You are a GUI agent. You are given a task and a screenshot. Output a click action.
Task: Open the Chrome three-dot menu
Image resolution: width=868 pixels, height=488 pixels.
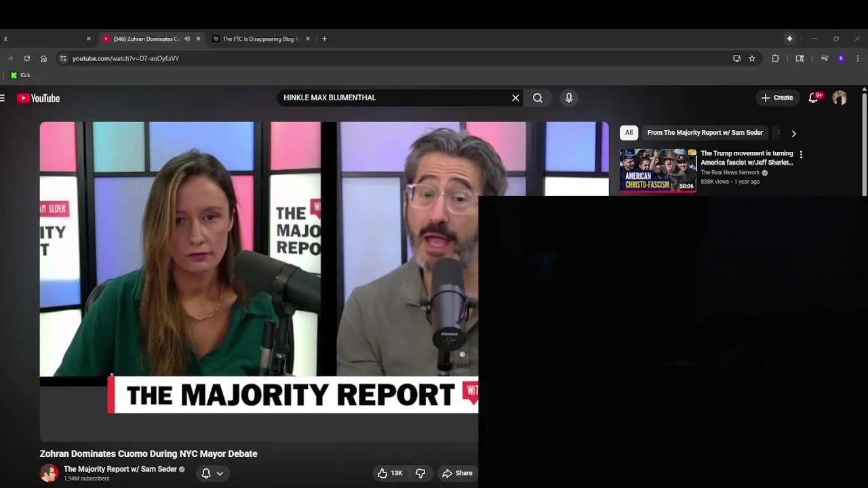[857, 58]
